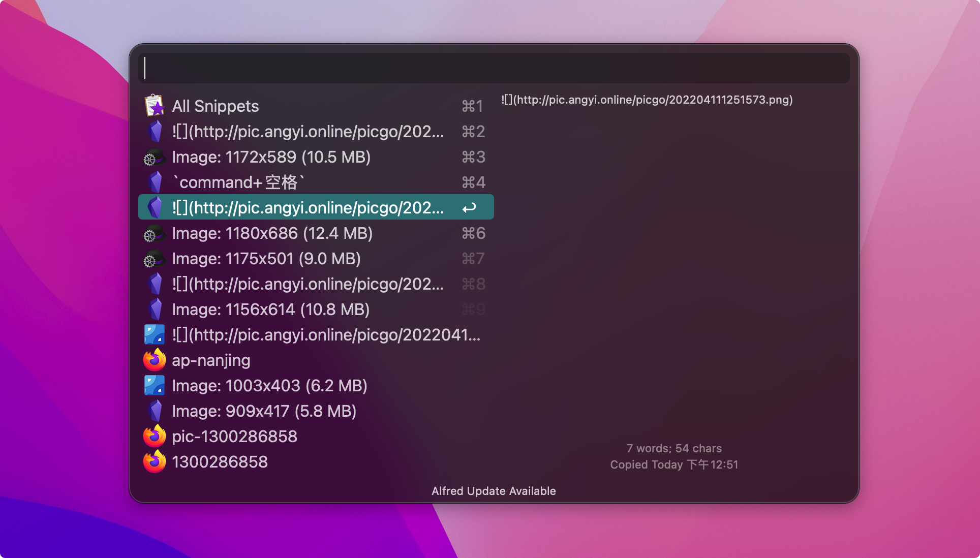Click the ⌘6 shortcut label
980x558 pixels.
473,233
